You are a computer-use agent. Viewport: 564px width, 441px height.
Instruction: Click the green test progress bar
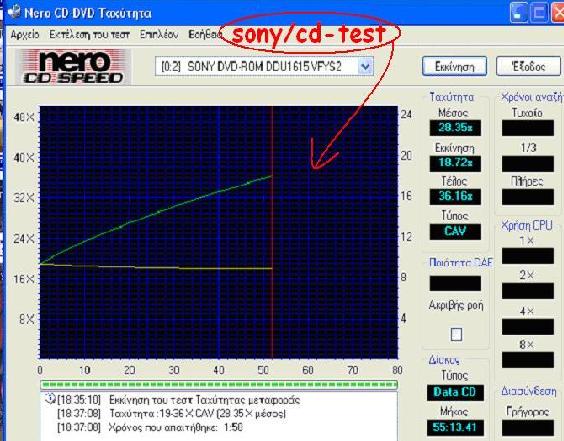point(219,385)
